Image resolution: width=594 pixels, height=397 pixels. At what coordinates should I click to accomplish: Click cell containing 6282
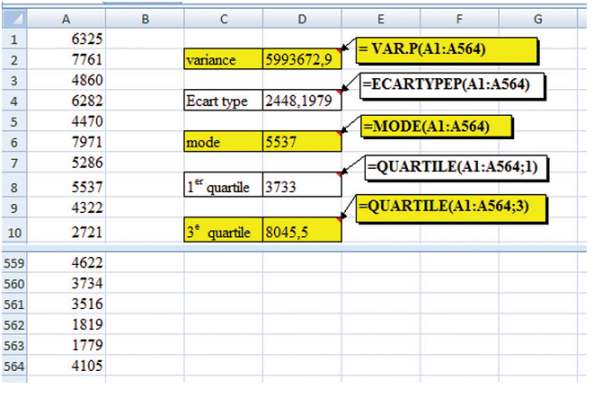(66, 100)
